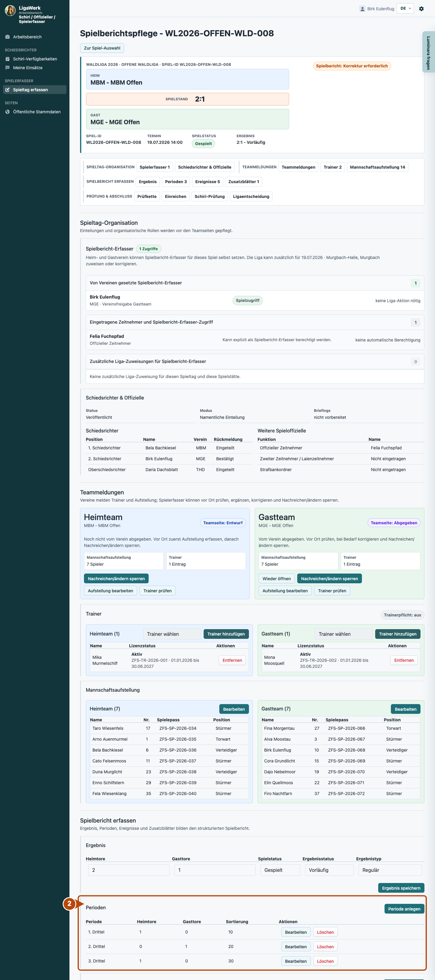Jump to the Schiri-Prüfung section tab
Viewport: 435px width, 980px height.
click(210, 197)
